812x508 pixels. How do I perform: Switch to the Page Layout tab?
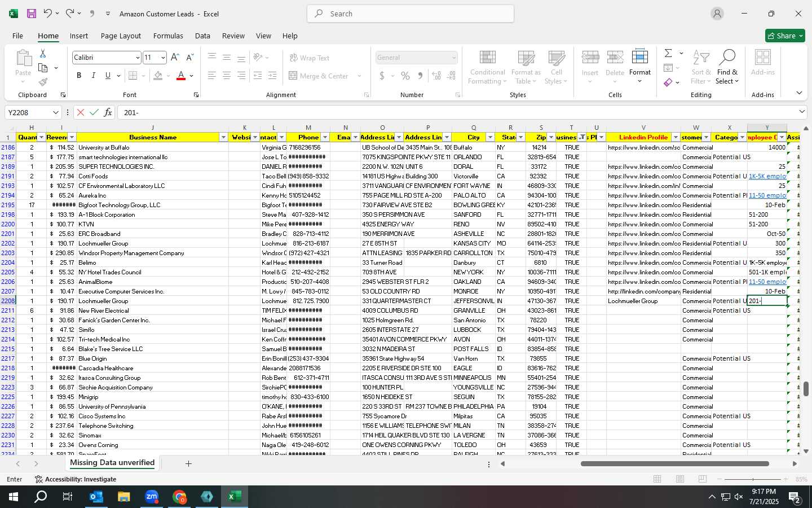(121, 36)
